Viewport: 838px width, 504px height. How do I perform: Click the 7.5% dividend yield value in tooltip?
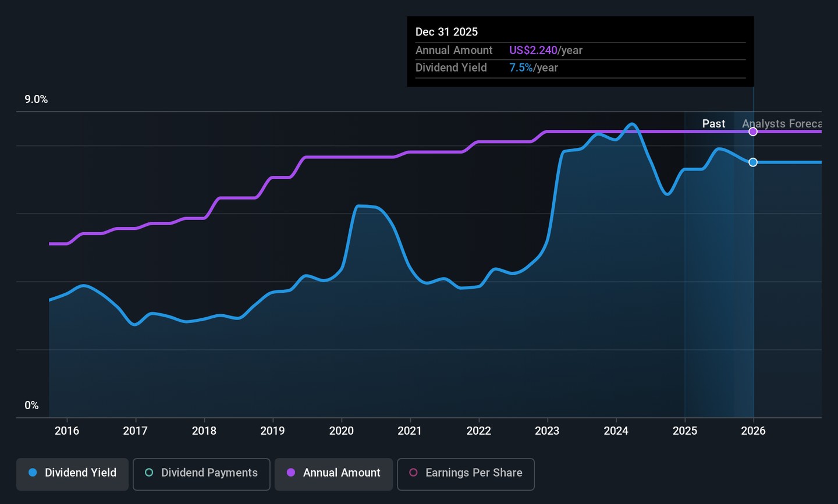click(x=521, y=68)
